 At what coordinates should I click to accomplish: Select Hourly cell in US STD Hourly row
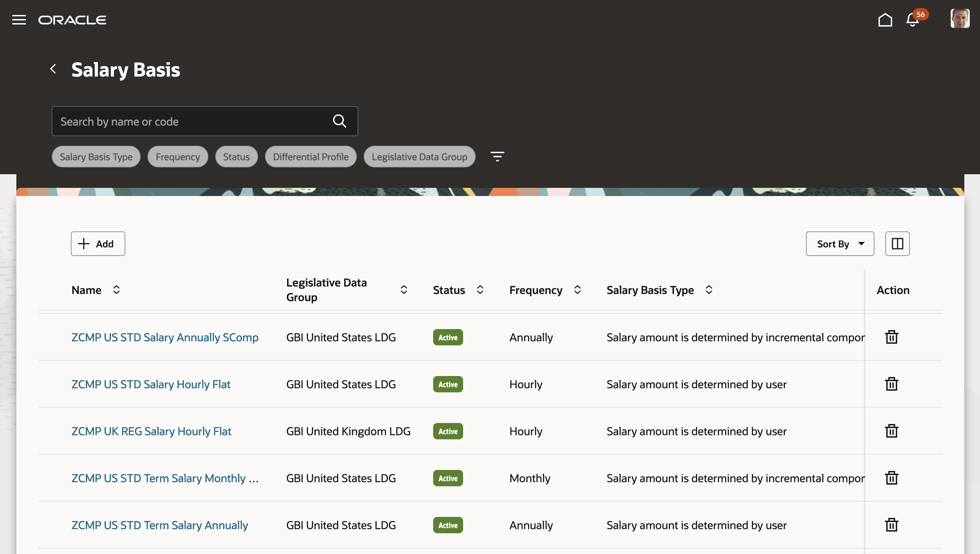point(526,384)
